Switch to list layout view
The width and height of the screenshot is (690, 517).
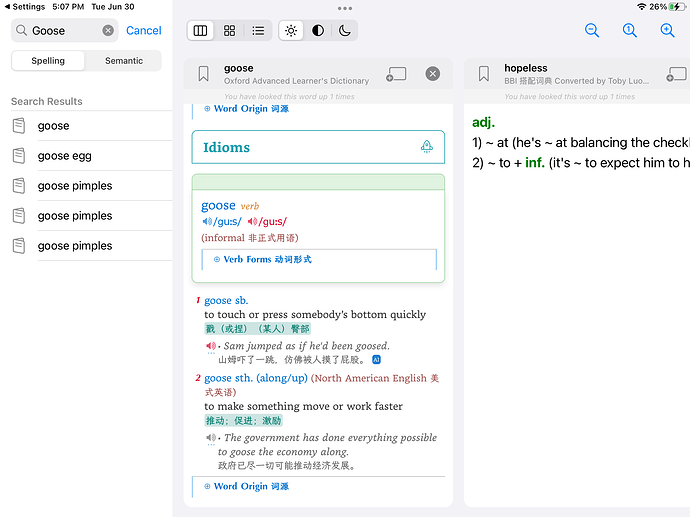(x=258, y=31)
